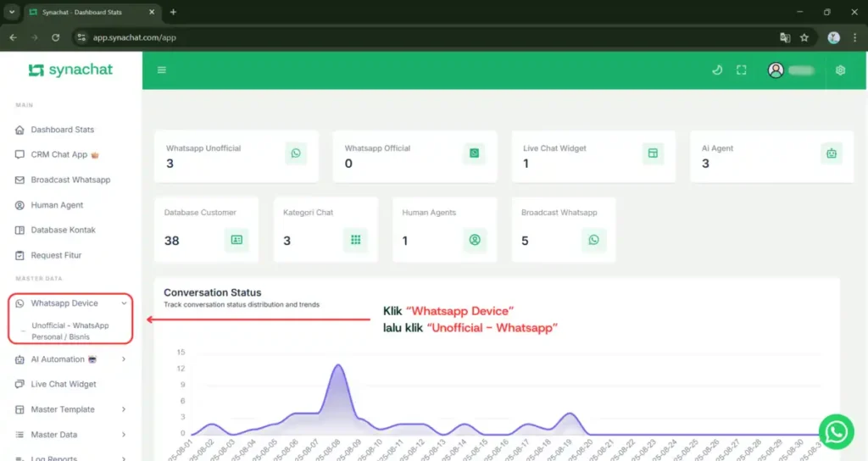Toggle the sidebar hamburger menu

162,69
